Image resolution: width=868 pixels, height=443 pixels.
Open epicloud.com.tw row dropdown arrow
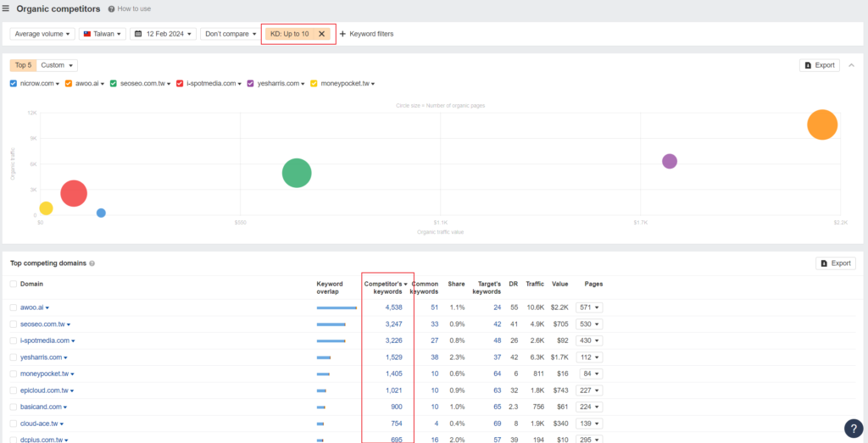tap(72, 391)
